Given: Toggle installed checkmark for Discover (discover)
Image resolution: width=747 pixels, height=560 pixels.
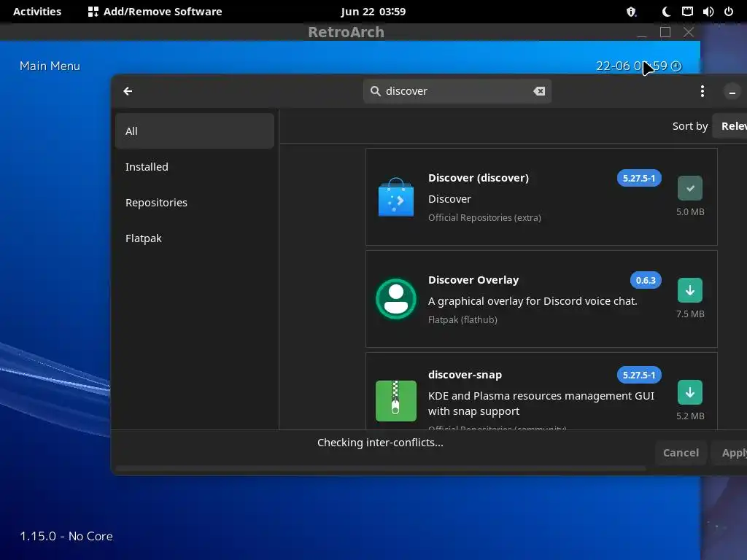Looking at the screenshot, I should tap(690, 188).
